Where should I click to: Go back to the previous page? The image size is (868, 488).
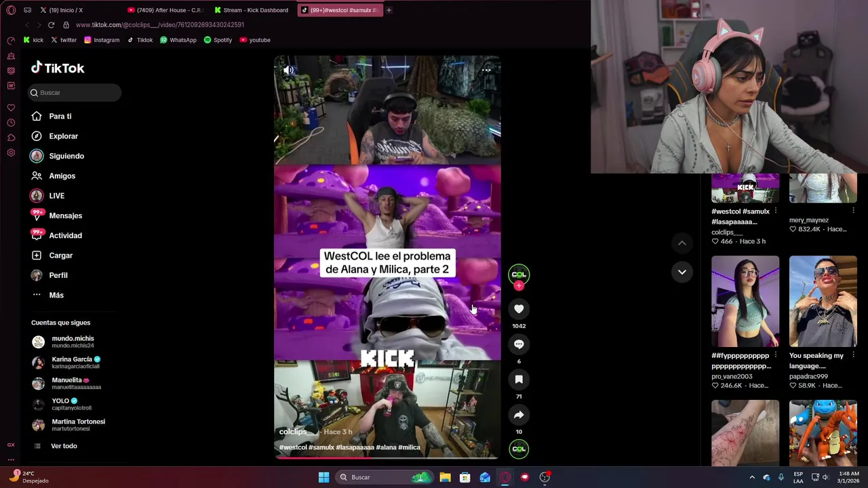point(26,25)
